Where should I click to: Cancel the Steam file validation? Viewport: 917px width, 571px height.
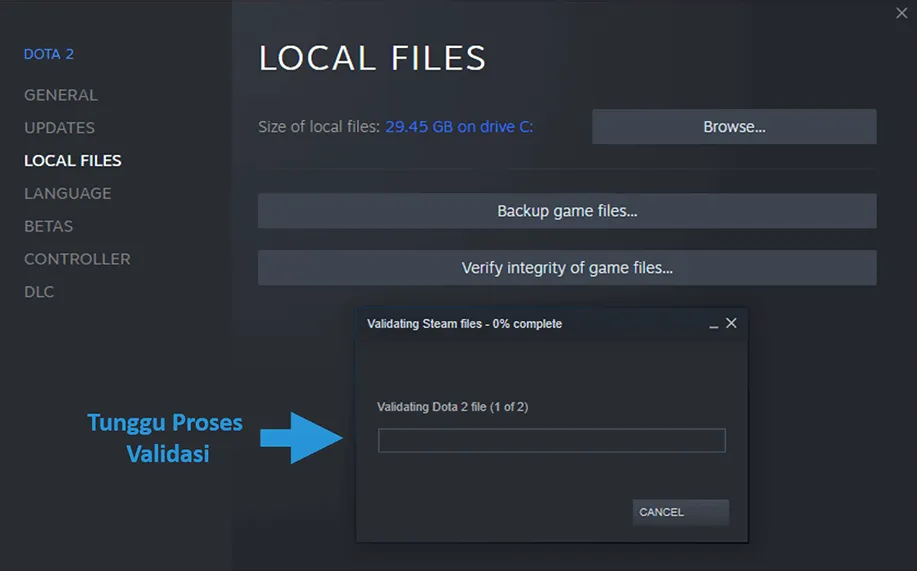(x=680, y=512)
